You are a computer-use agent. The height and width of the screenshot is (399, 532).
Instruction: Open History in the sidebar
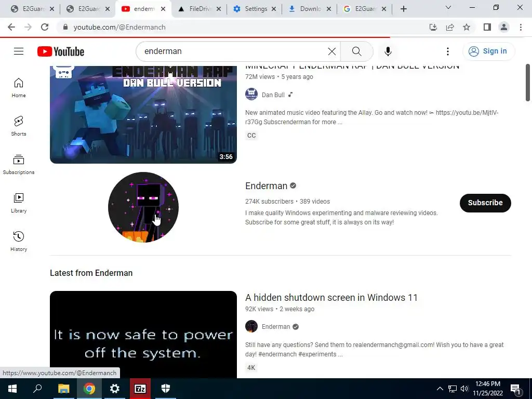pos(19,241)
